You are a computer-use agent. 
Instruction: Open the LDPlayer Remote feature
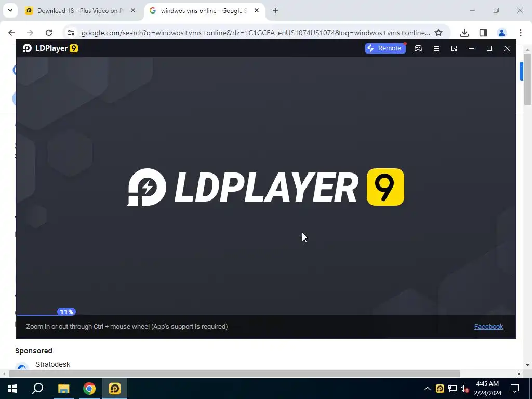(385, 48)
